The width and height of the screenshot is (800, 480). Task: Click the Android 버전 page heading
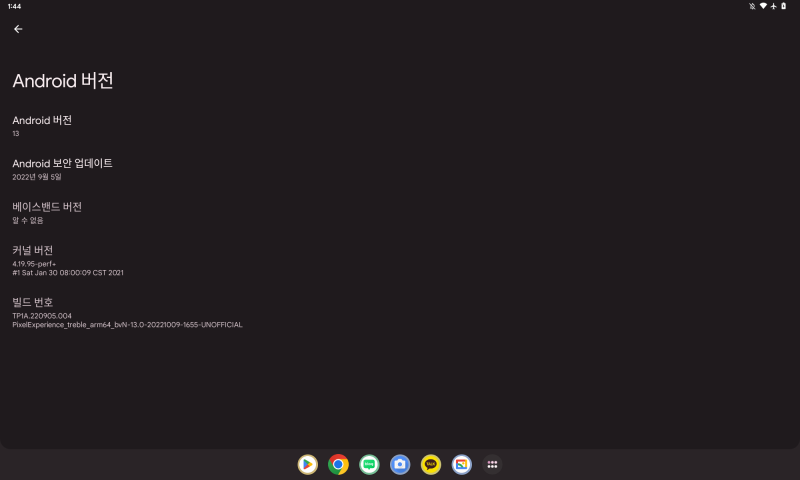tap(63, 81)
